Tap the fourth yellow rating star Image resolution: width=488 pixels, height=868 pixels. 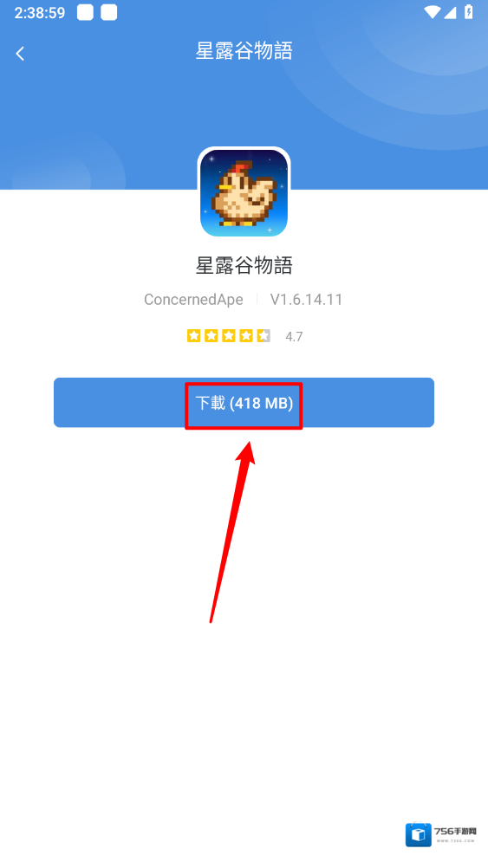[x=246, y=335]
